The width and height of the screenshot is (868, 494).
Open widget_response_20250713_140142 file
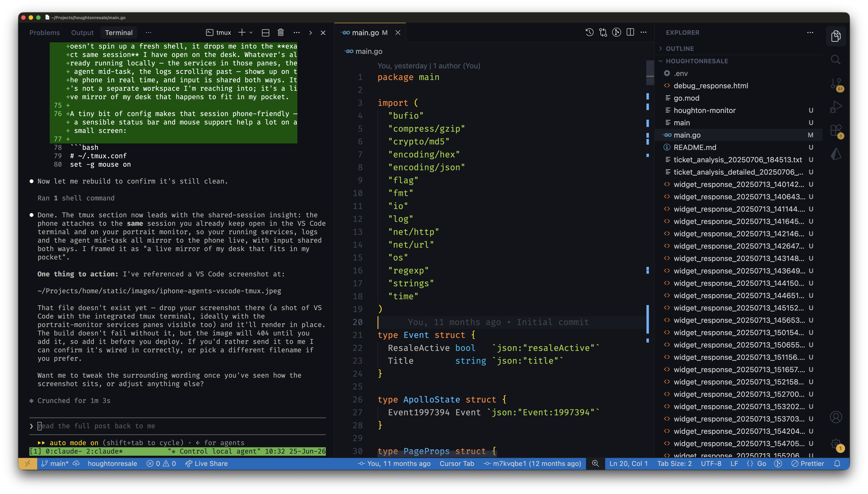738,185
